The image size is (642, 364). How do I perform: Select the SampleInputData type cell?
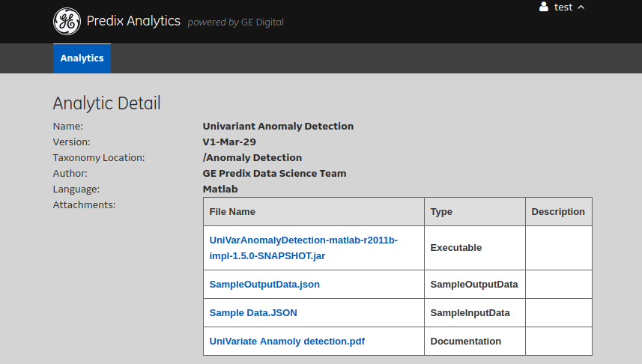[470, 313]
